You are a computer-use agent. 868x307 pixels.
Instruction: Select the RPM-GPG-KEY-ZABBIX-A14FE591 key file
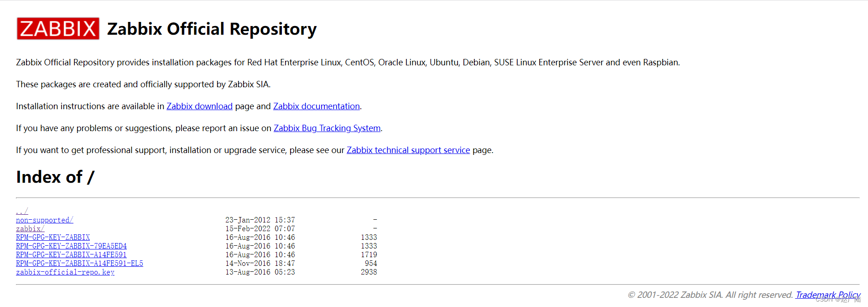coord(71,255)
